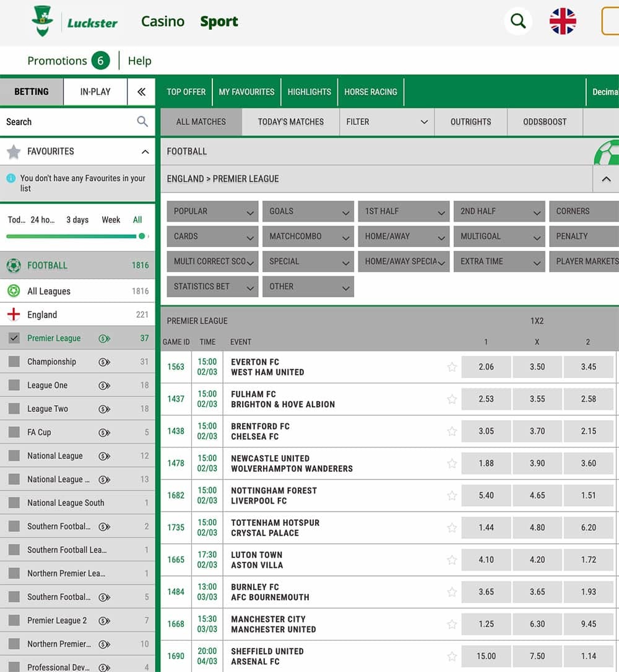
Task: Expand the 1ST HALF dropdown
Action: pos(404,211)
